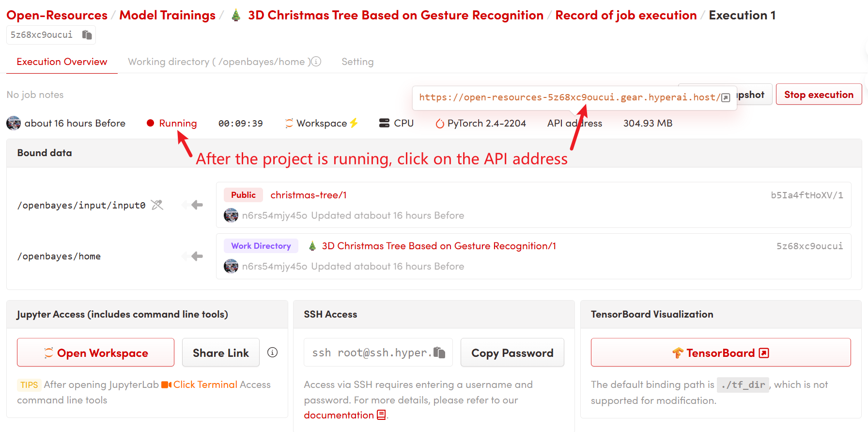Click the documentation book icon
The width and height of the screenshot is (868, 432).
point(381,415)
